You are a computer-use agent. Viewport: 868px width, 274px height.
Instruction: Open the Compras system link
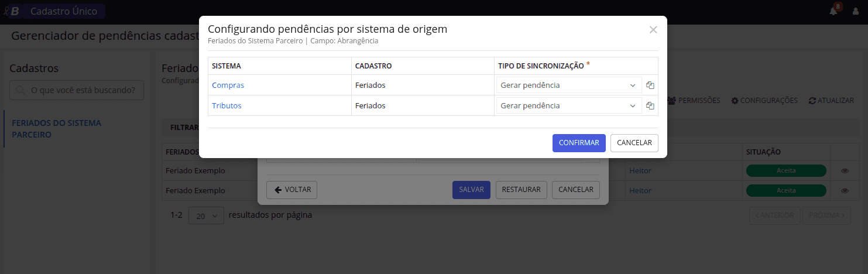(x=228, y=85)
